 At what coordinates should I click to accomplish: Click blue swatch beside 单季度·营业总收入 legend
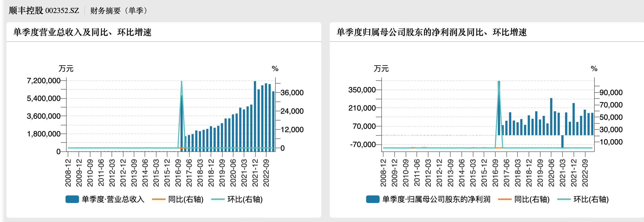click(x=72, y=199)
